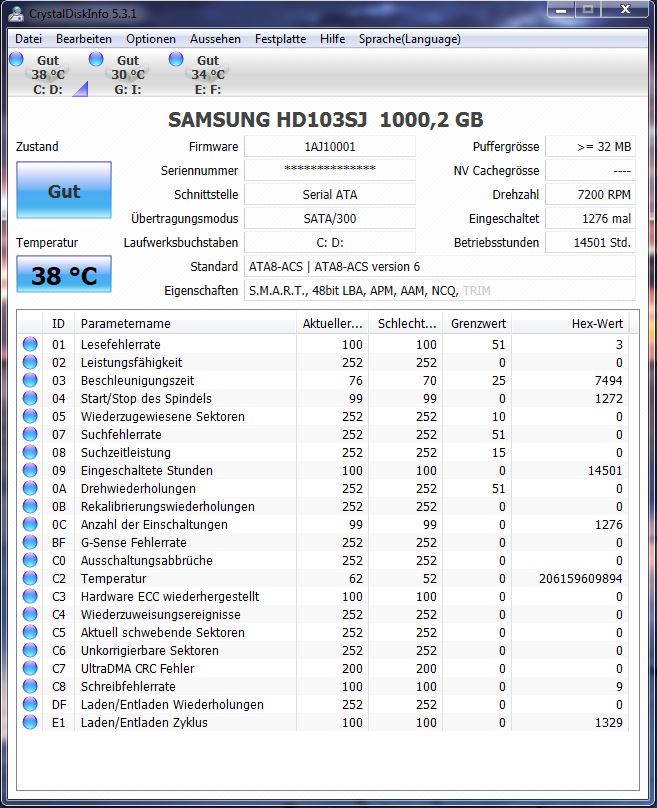657x808 pixels.
Task: Click the status orb for Anzahl der Einschaltungen
Action: coord(30,524)
